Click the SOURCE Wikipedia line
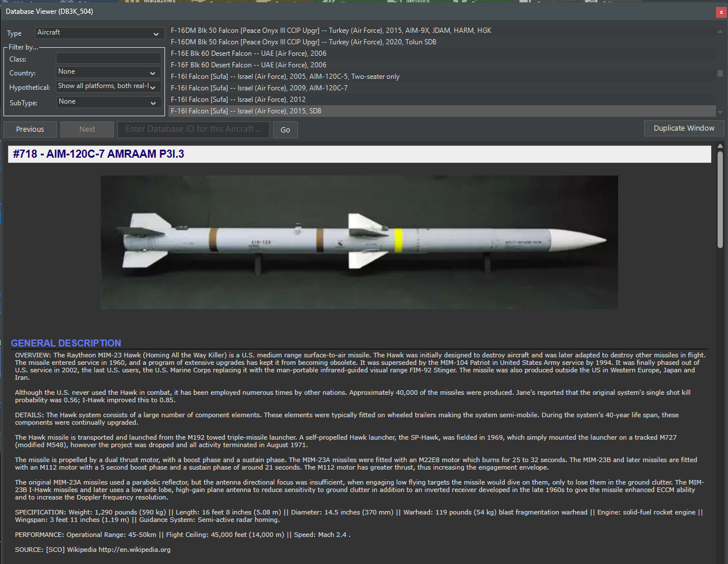 click(93, 550)
